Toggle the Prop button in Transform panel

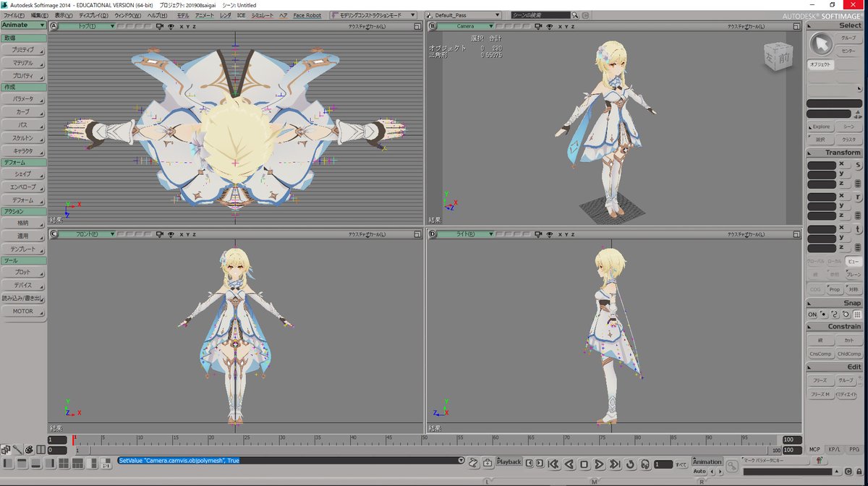coord(835,289)
